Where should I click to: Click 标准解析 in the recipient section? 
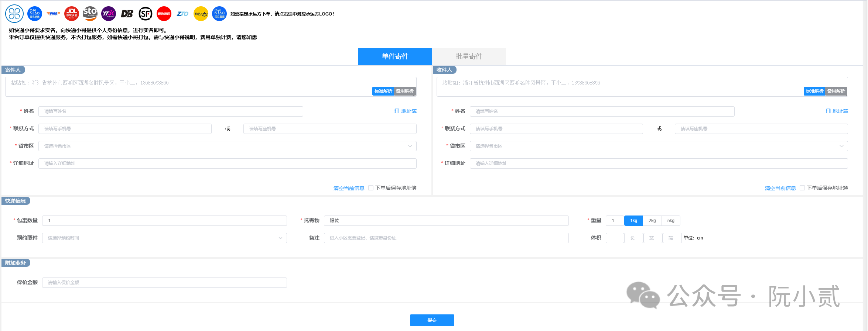coord(814,91)
